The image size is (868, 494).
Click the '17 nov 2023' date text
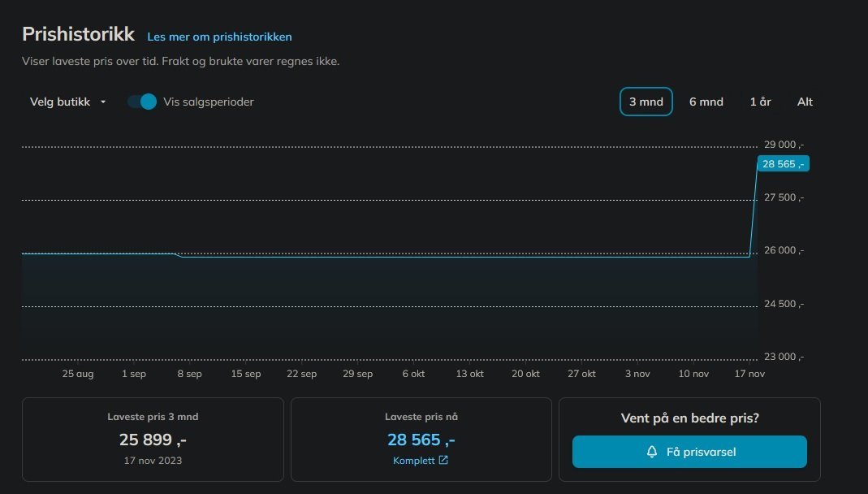(x=153, y=461)
